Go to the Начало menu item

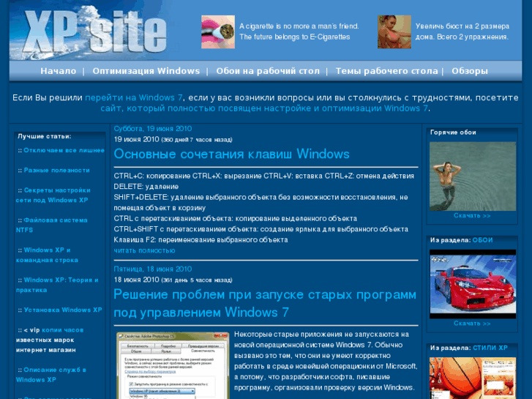click(x=59, y=71)
